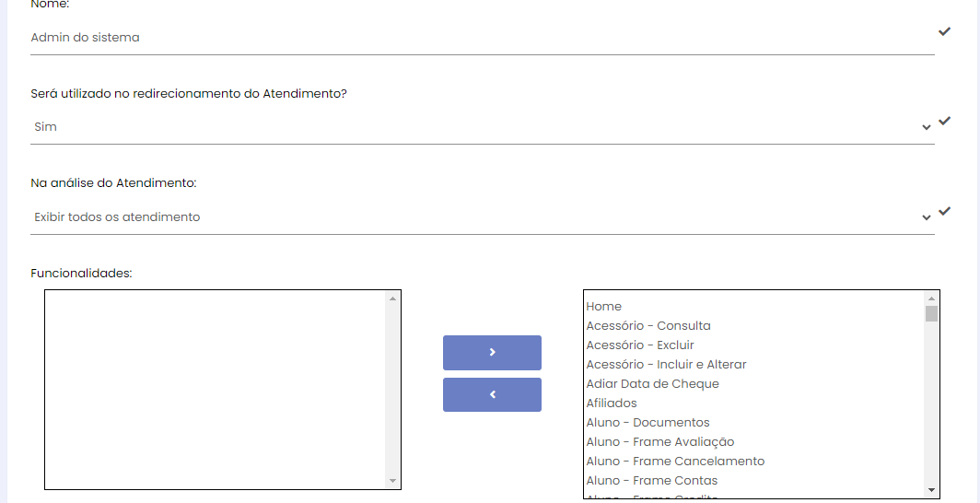Click the move-left arrow button

pos(492,394)
